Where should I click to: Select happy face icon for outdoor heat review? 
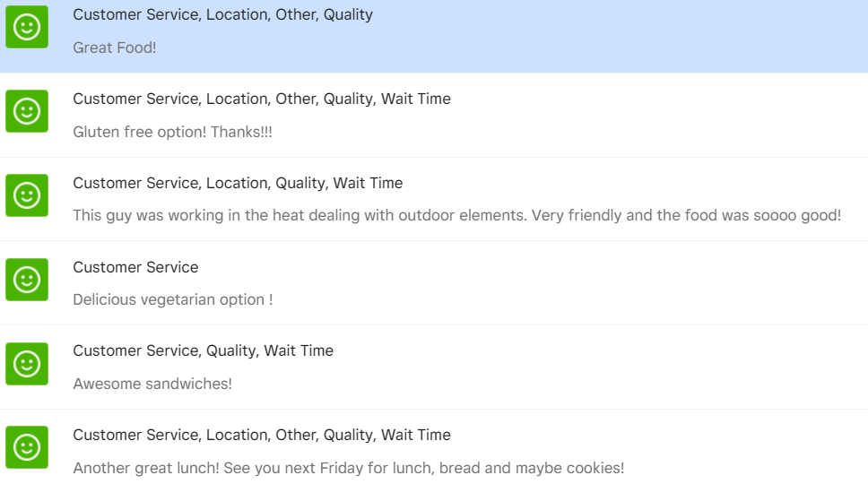(x=27, y=195)
